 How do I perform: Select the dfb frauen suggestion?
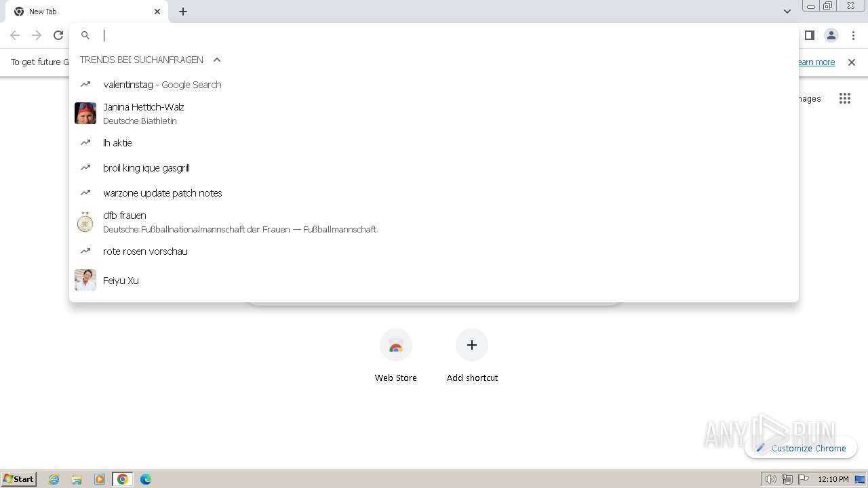click(434, 222)
